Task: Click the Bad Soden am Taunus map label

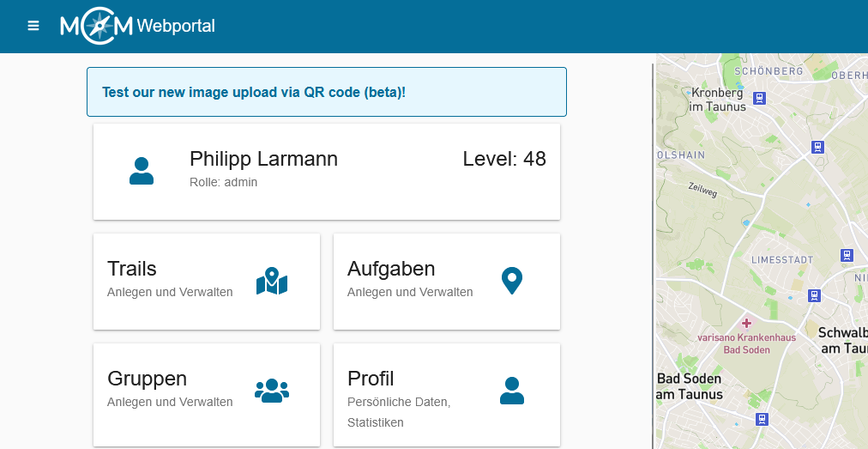Action: [x=689, y=386]
